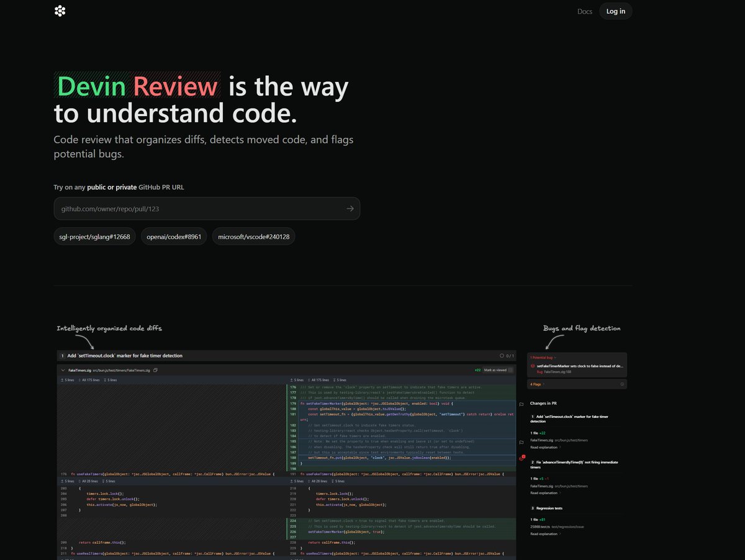Click the Cognition logo in the header
The height and width of the screenshot is (560, 745).
click(60, 11)
